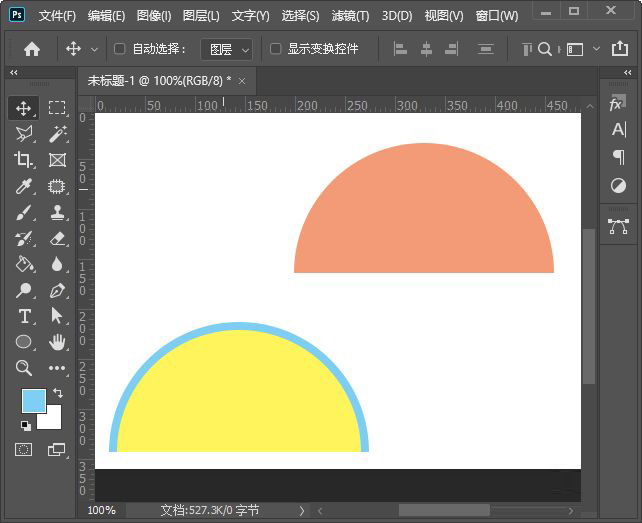Viewport: 642px width, 523px height.
Task: Select the Crop tool
Action: click(23, 160)
